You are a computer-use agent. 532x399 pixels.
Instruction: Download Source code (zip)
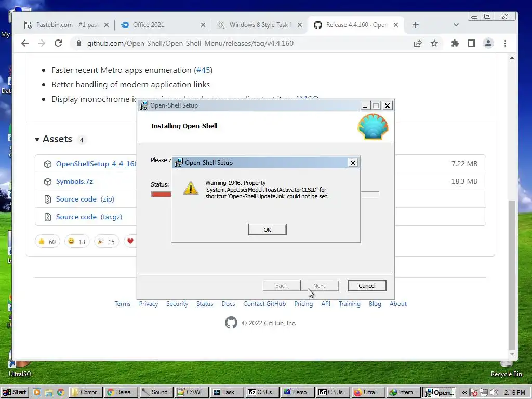point(85,199)
